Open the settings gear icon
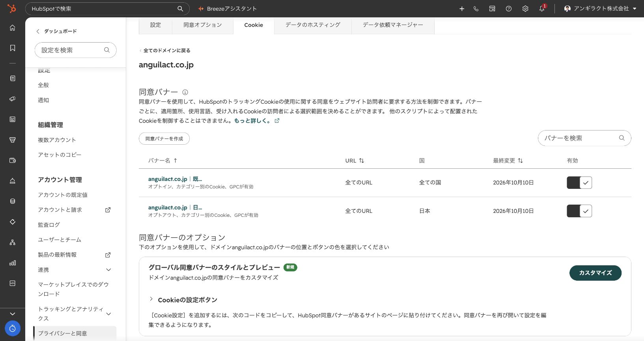Image resolution: width=644 pixels, height=341 pixels. tap(525, 9)
